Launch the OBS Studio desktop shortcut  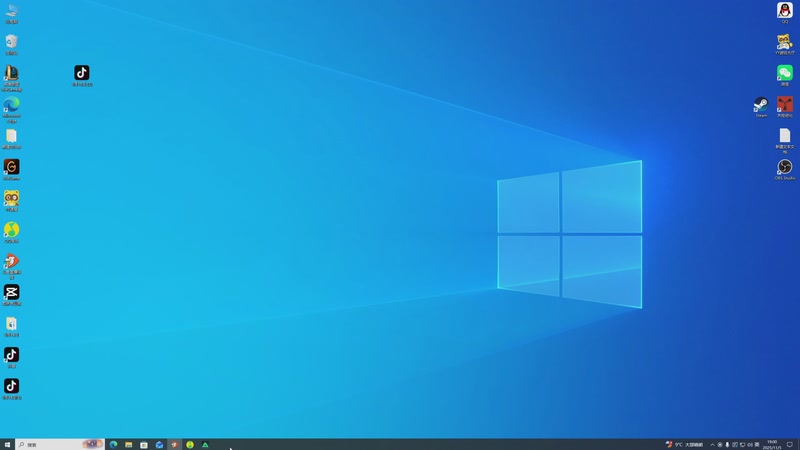tap(784, 169)
